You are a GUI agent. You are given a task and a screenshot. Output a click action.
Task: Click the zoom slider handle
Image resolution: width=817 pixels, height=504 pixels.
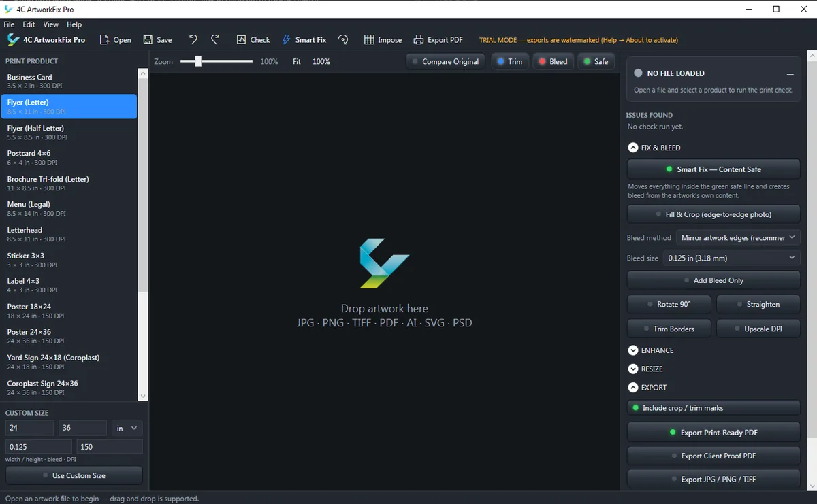198,61
